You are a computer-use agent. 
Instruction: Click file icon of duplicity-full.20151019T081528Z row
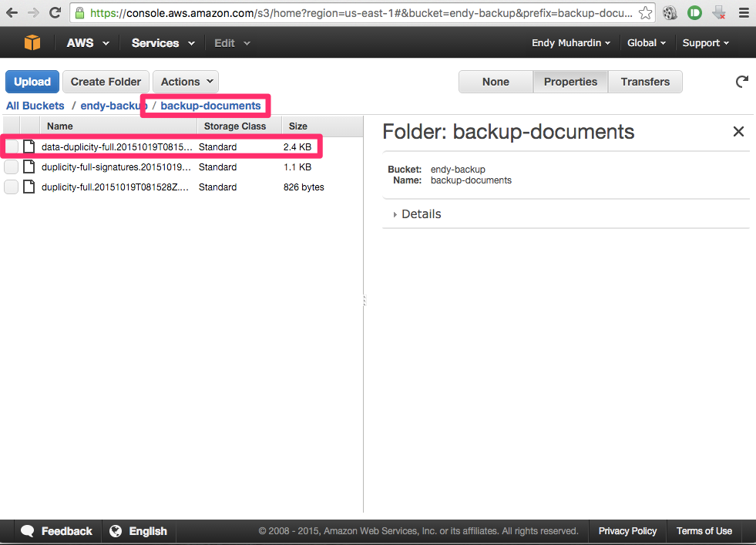(29, 187)
